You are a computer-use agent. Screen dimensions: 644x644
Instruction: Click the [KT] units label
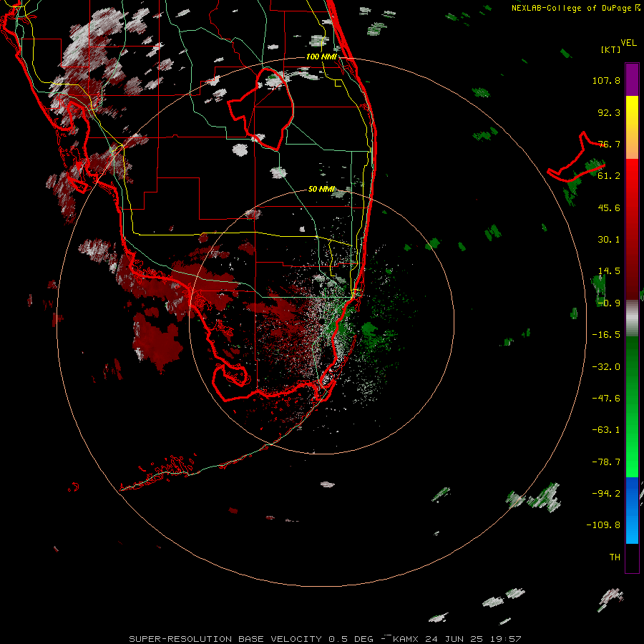[x=610, y=49]
